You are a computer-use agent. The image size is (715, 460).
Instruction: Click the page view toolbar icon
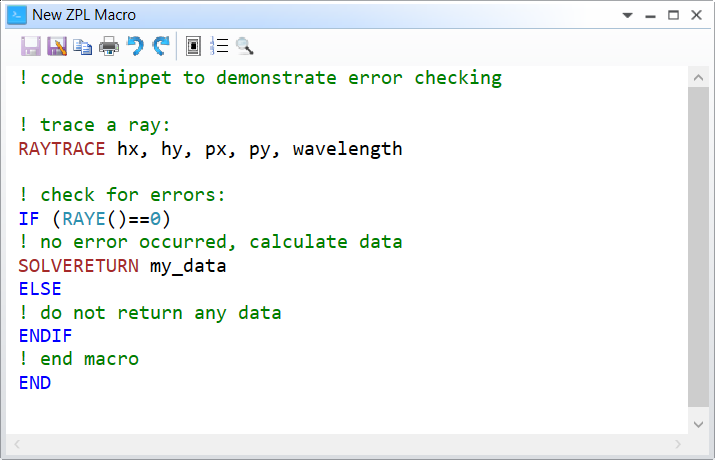(193, 47)
